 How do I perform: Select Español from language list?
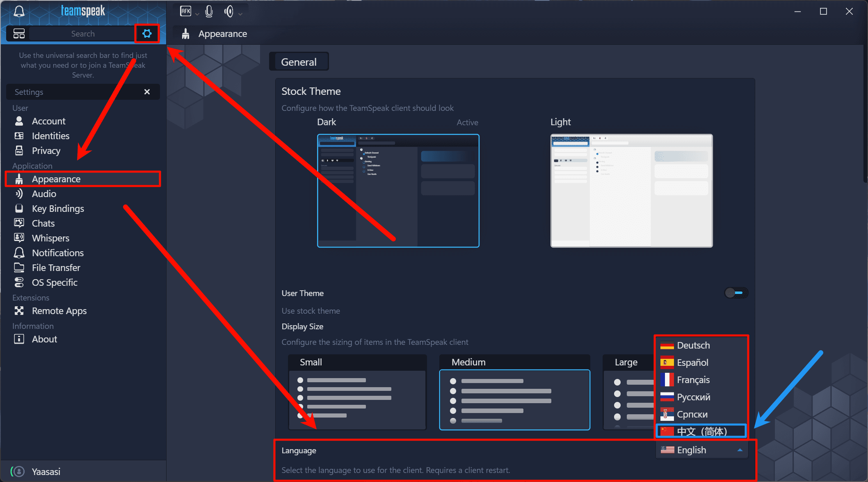point(701,363)
